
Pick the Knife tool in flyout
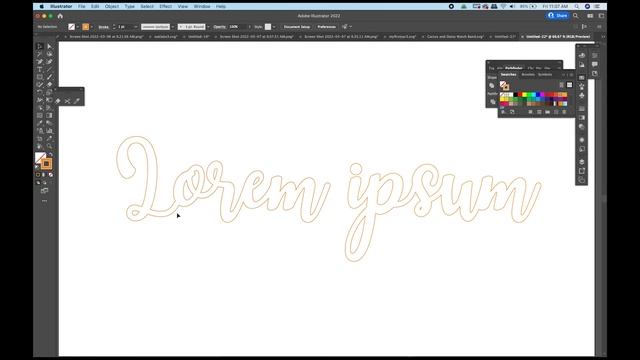click(x=76, y=101)
